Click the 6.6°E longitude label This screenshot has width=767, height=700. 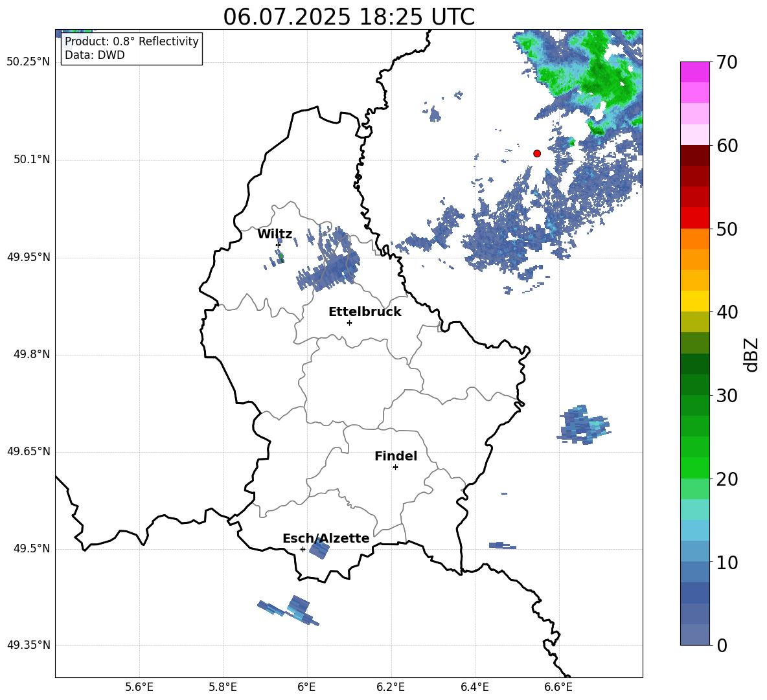558,687
